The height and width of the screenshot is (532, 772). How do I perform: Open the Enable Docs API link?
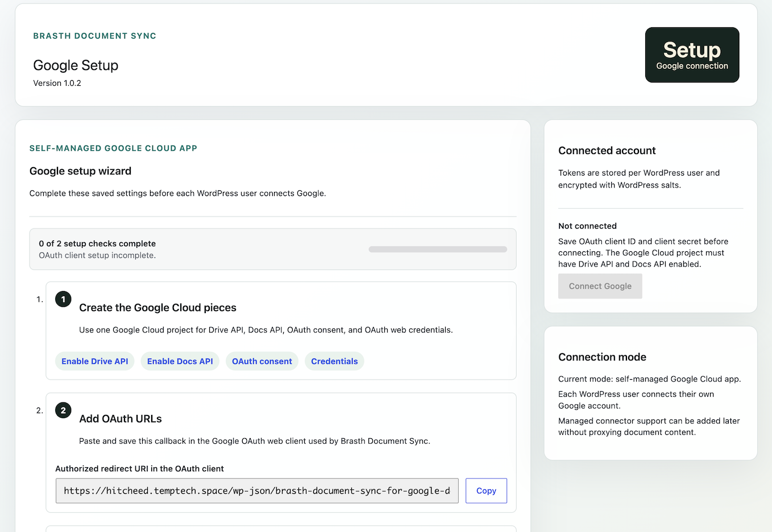pyautogui.click(x=180, y=361)
